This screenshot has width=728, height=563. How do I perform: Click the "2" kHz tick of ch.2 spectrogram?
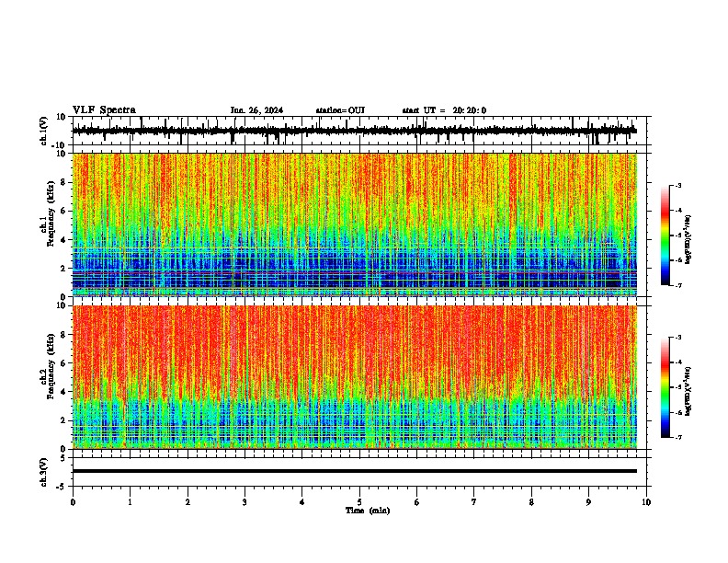pyautogui.click(x=64, y=420)
